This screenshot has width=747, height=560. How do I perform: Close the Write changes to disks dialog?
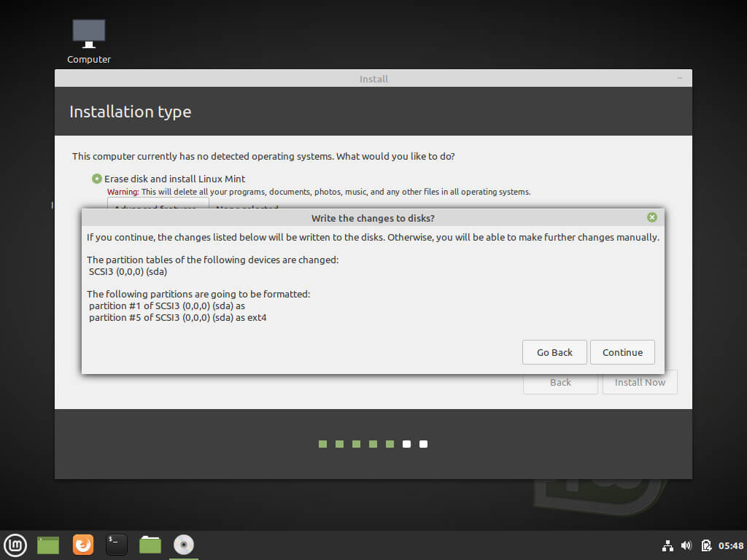coord(652,217)
